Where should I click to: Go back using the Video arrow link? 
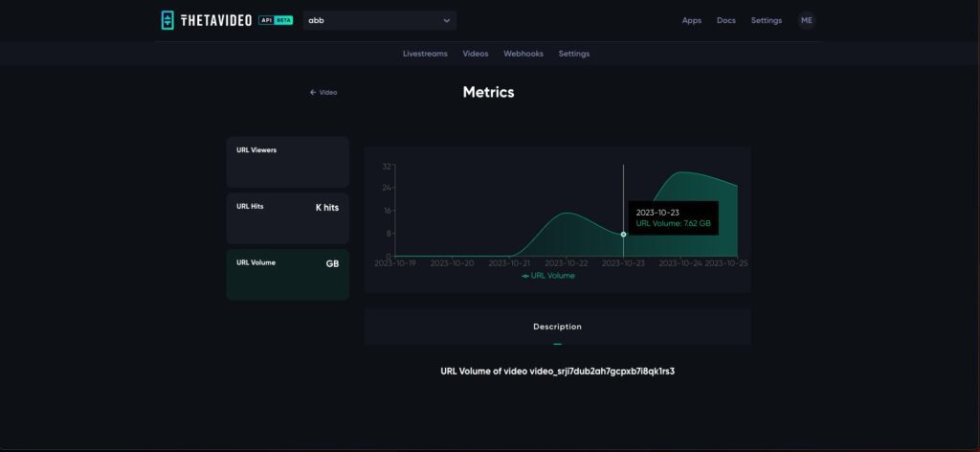point(323,93)
